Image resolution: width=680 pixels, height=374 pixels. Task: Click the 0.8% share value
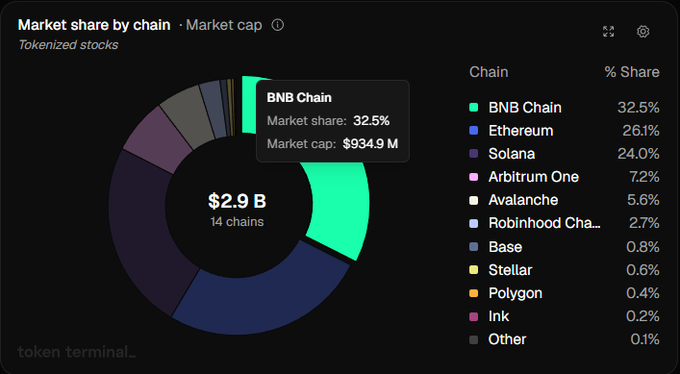pyautogui.click(x=643, y=247)
